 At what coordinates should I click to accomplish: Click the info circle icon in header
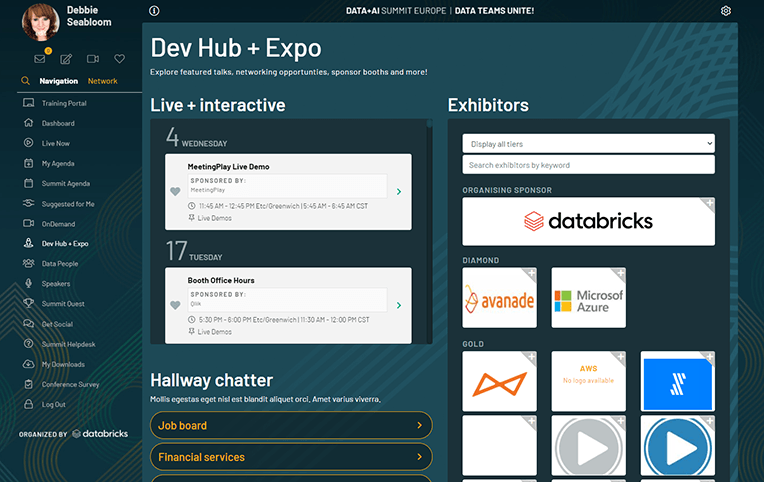[154, 11]
